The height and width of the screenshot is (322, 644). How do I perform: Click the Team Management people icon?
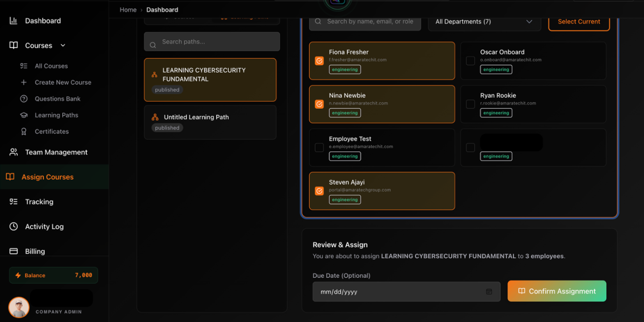(x=14, y=152)
